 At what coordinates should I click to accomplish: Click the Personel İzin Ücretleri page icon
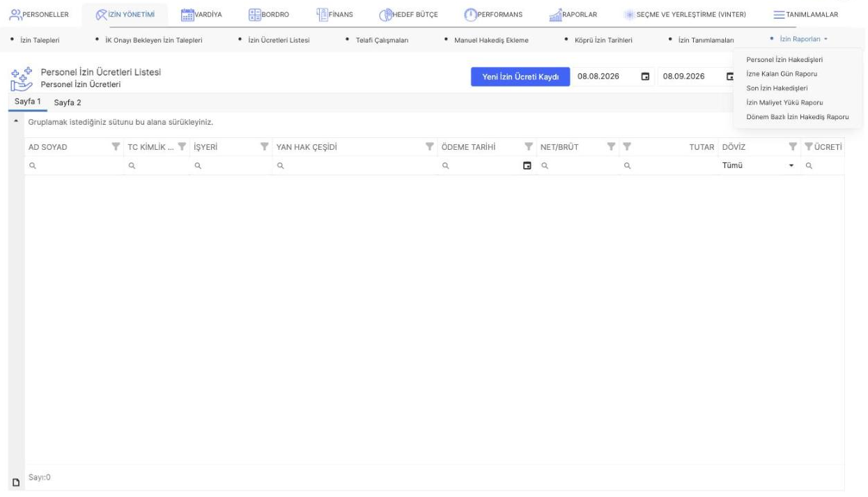[x=22, y=79]
